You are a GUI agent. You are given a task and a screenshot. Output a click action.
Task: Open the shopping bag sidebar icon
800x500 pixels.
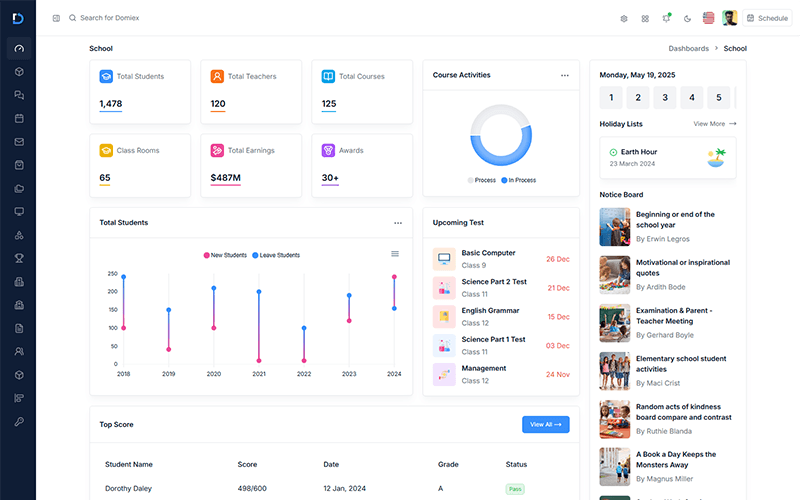coord(19,165)
